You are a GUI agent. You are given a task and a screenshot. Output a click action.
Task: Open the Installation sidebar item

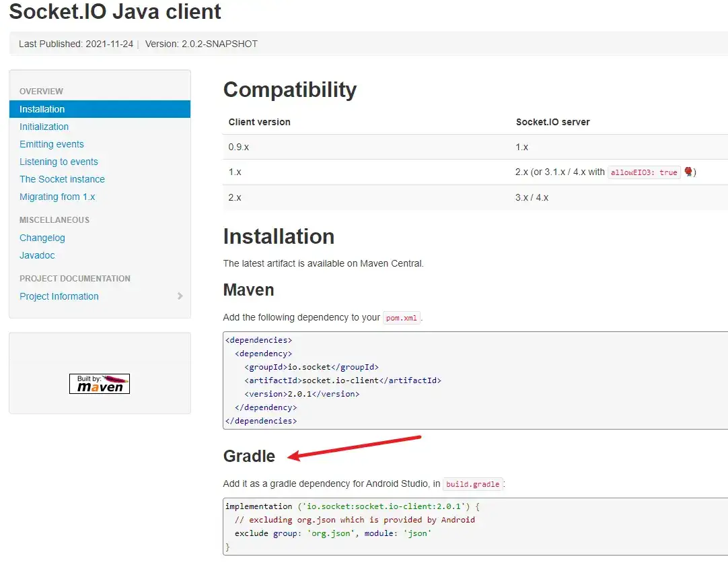(x=100, y=109)
